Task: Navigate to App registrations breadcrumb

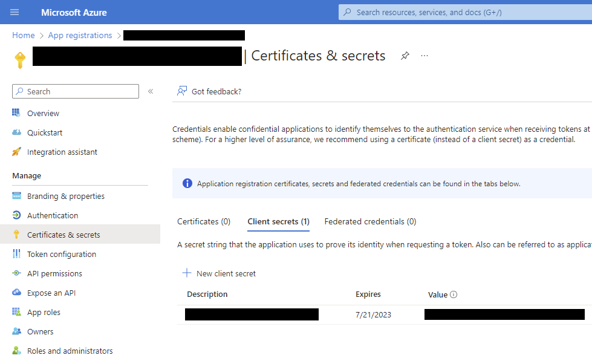Action: [x=80, y=35]
